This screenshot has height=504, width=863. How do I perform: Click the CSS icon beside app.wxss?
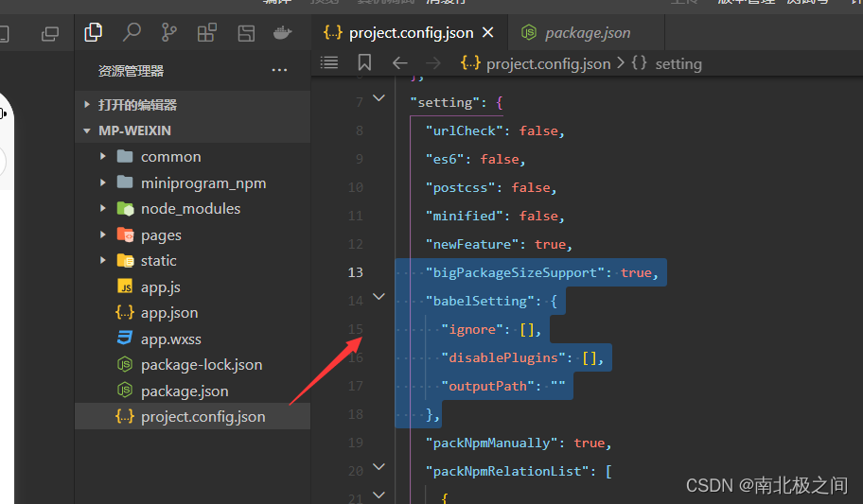[x=125, y=338]
